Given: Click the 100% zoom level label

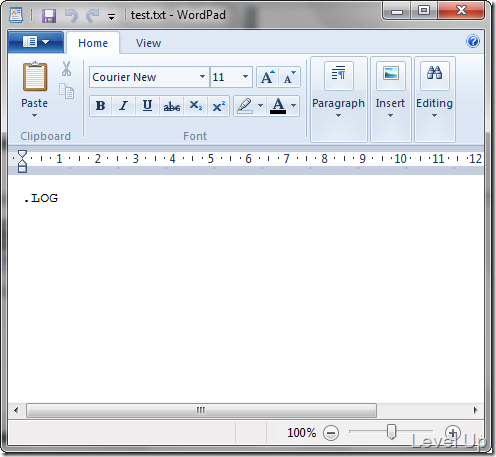Looking at the screenshot, I should tap(301, 433).
